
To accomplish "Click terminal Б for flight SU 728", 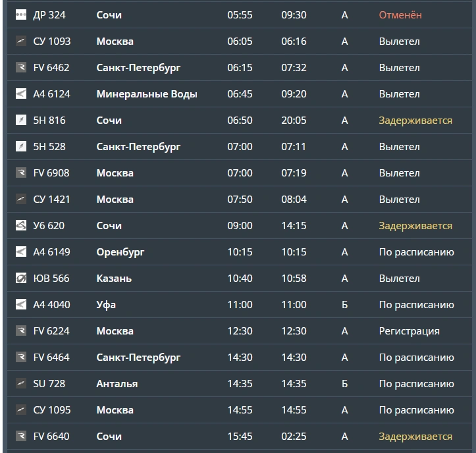I will tap(344, 383).
